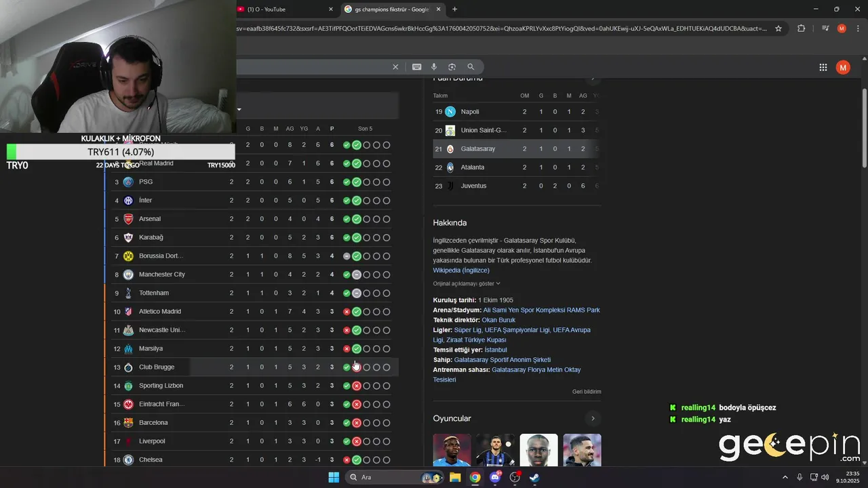The height and width of the screenshot is (488, 868).
Task: Click the Hakkında section heading
Action: 450,223
